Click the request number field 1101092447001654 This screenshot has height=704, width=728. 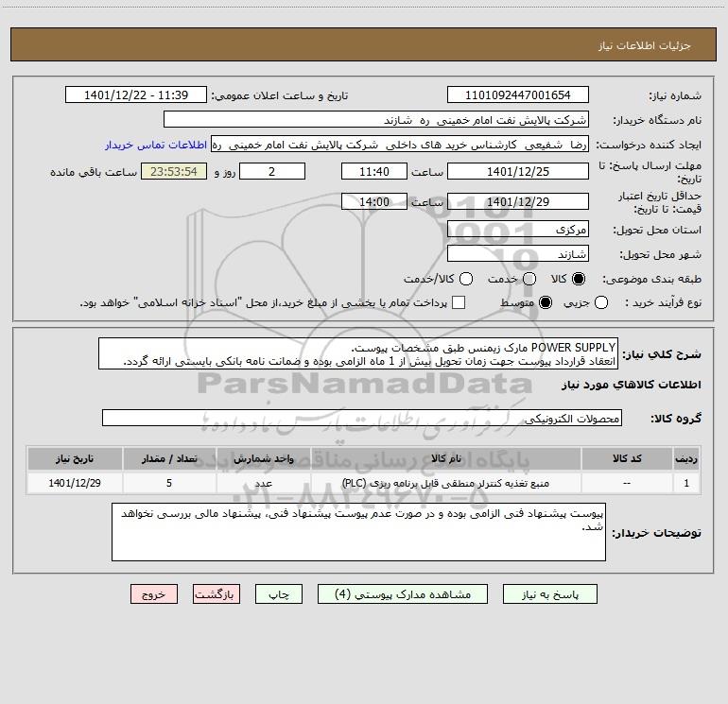pos(518,94)
